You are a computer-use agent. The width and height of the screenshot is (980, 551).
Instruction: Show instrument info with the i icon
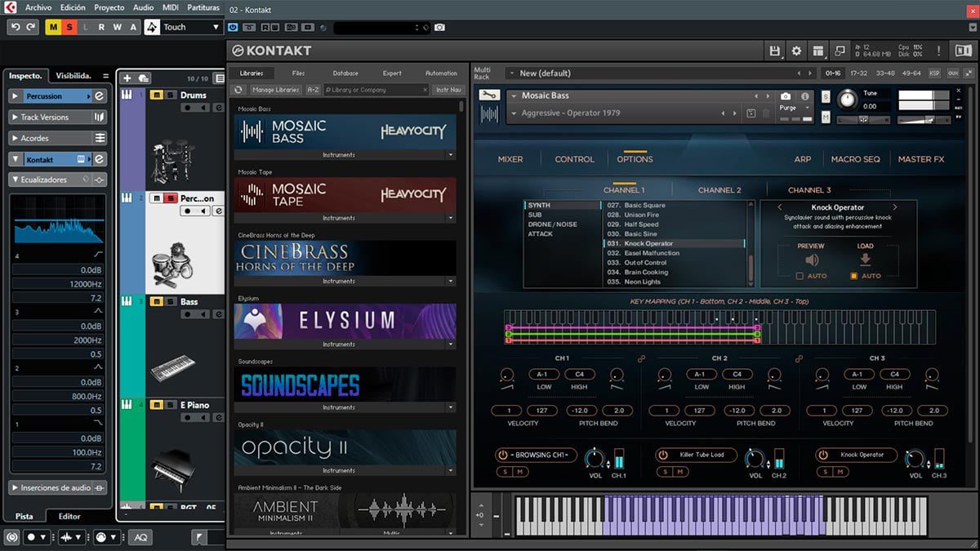pyautogui.click(x=804, y=96)
